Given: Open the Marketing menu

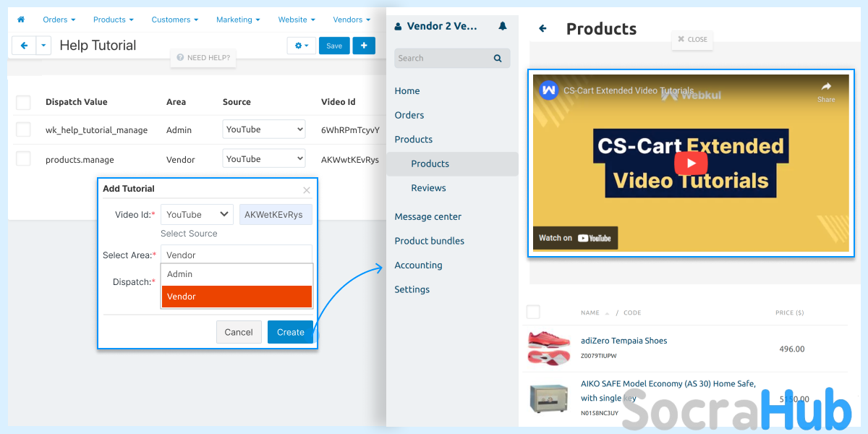Looking at the screenshot, I should (238, 20).
